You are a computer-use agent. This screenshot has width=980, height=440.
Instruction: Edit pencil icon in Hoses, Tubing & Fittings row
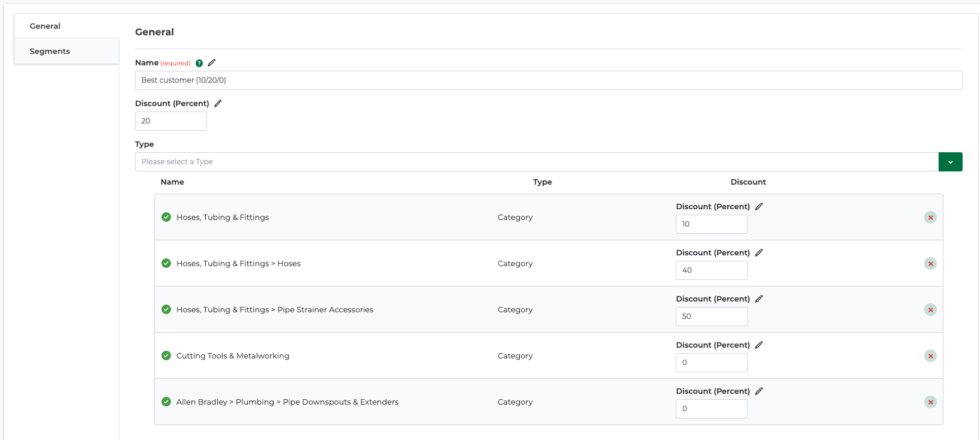pyautogui.click(x=759, y=206)
